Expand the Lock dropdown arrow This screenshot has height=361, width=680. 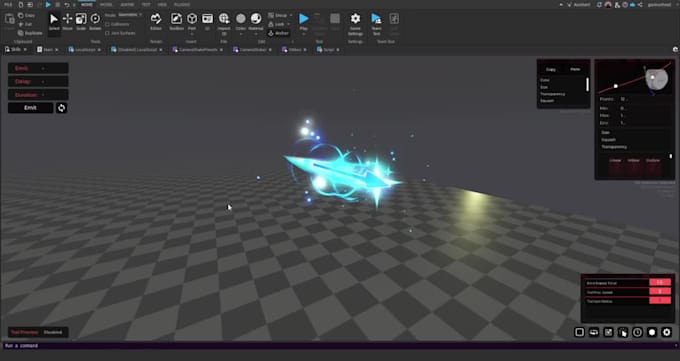(288, 24)
